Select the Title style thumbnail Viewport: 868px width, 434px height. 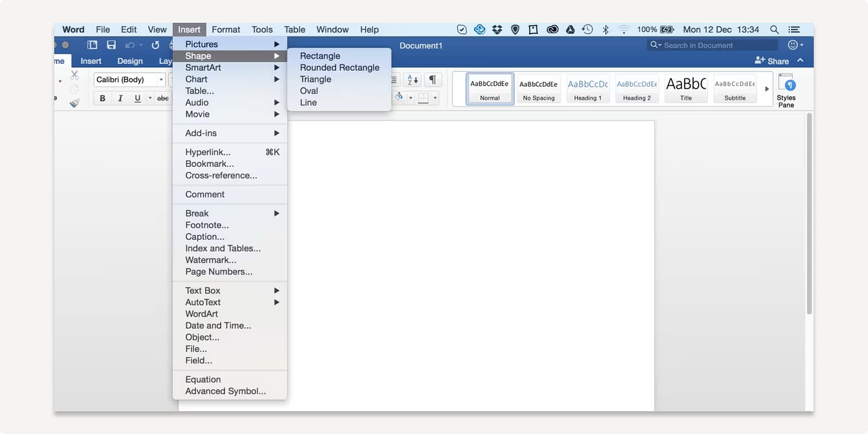(x=686, y=89)
